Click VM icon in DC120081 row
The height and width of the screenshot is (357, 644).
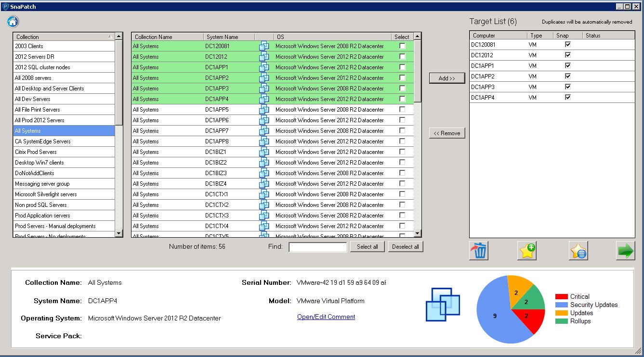pos(264,46)
